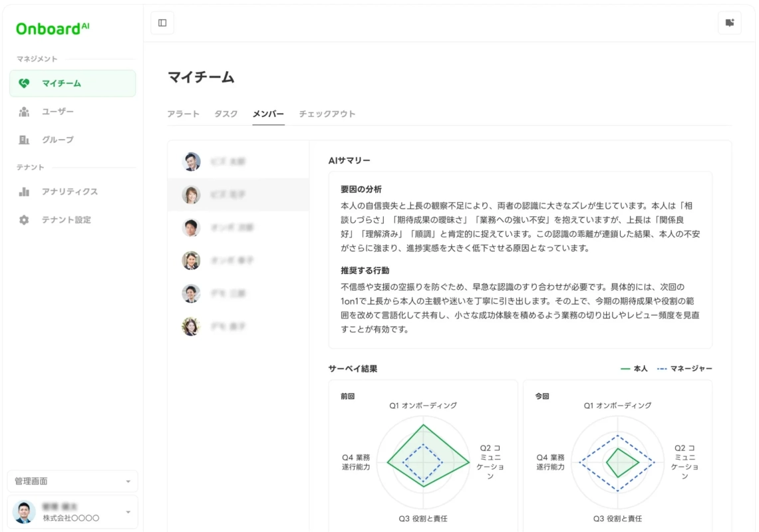Open グループ in the sidebar
Image resolution: width=759 pixels, height=532 pixels.
pyautogui.click(x=73, y=140)
